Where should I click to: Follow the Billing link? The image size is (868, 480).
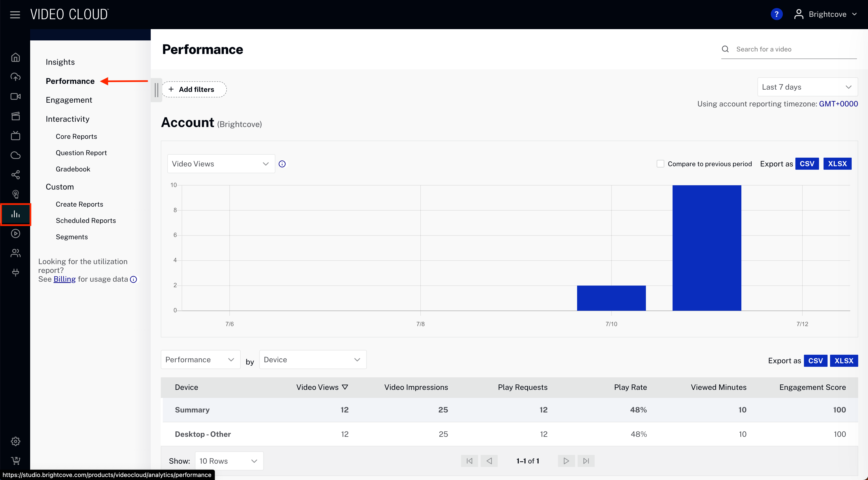coord(64,279)
